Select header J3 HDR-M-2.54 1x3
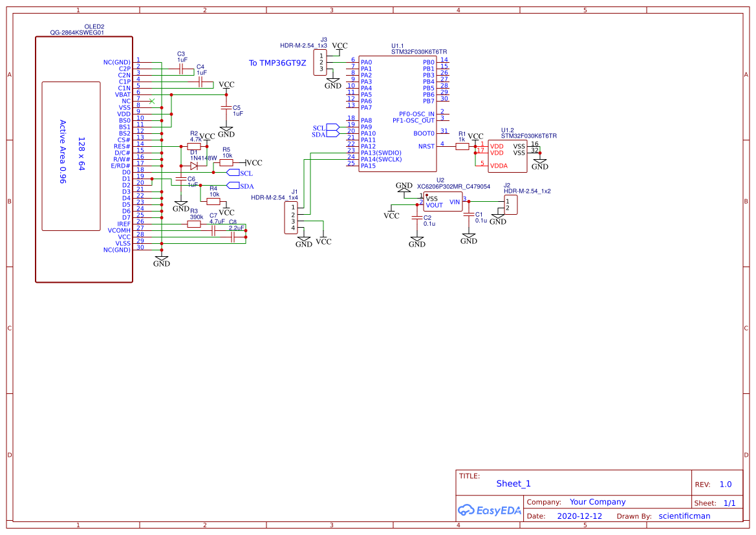This screenshot has height=535, width=756. [x=319, y=61]
